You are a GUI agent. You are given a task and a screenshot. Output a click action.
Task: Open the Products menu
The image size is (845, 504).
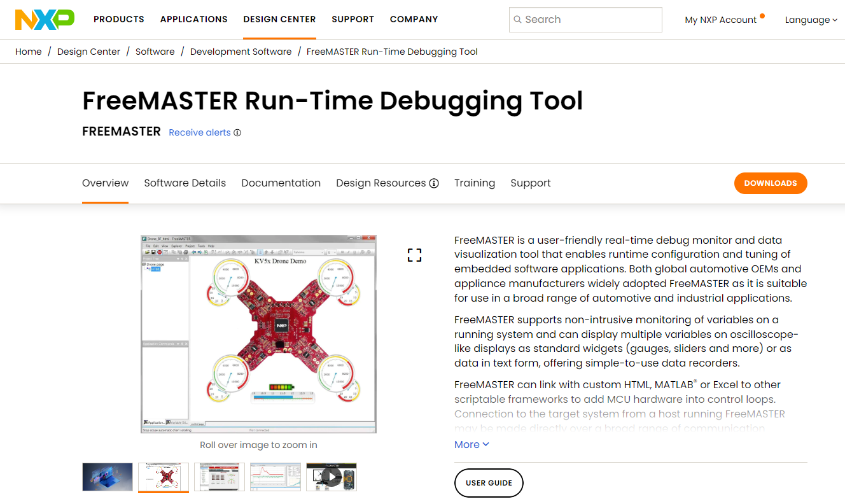[119, 19]
